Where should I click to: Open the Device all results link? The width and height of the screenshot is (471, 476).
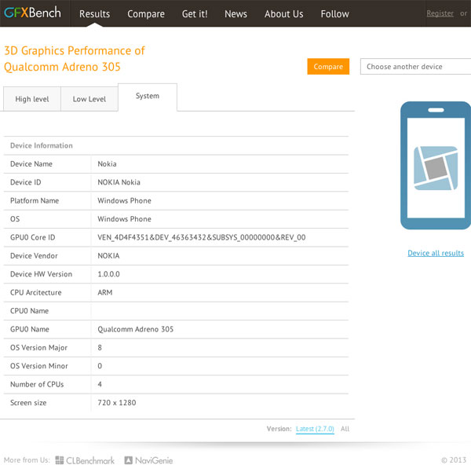tap(436, 253)
